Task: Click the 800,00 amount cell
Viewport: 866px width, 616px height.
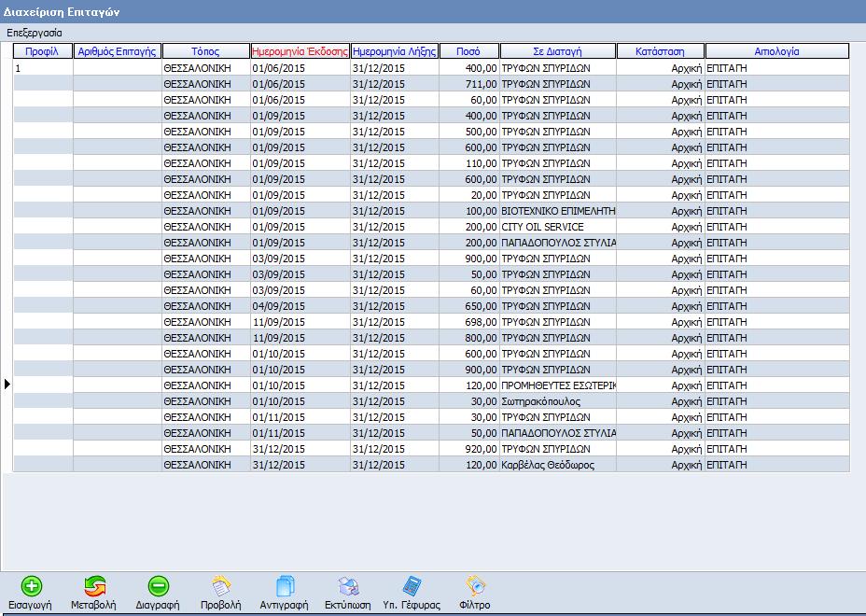Action: 469,338
